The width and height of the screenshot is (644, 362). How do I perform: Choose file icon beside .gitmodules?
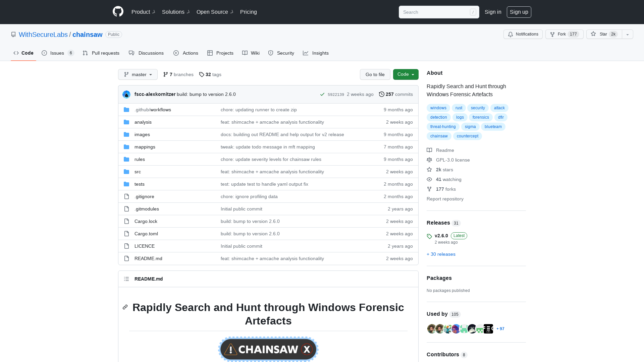[x=126, y=209]
